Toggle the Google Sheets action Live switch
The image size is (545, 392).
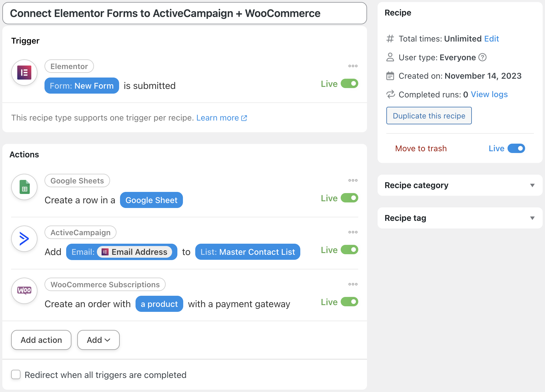(349, 198)
